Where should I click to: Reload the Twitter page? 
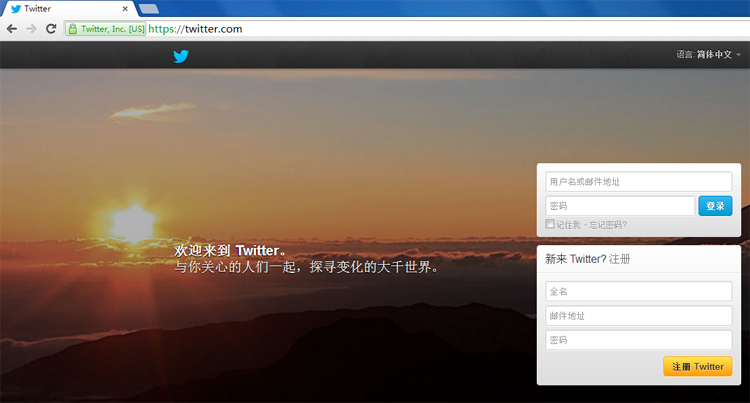[x=51, y=29]
